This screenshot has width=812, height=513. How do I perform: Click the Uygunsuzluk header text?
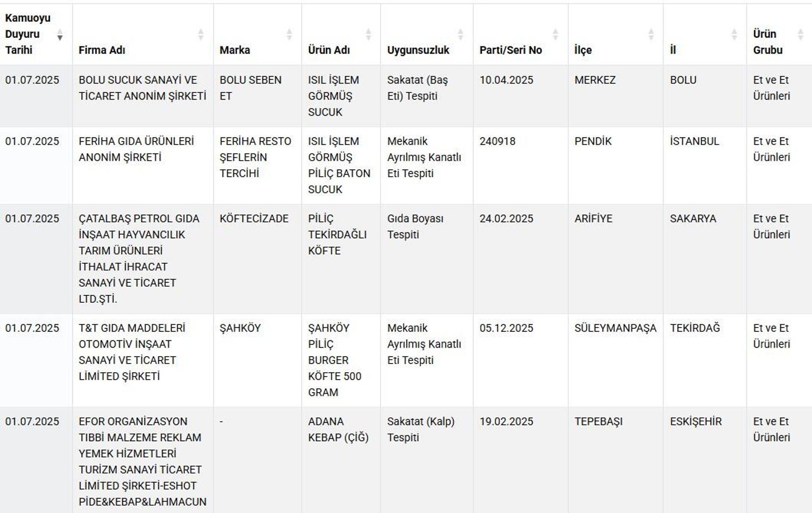point(418,50)
